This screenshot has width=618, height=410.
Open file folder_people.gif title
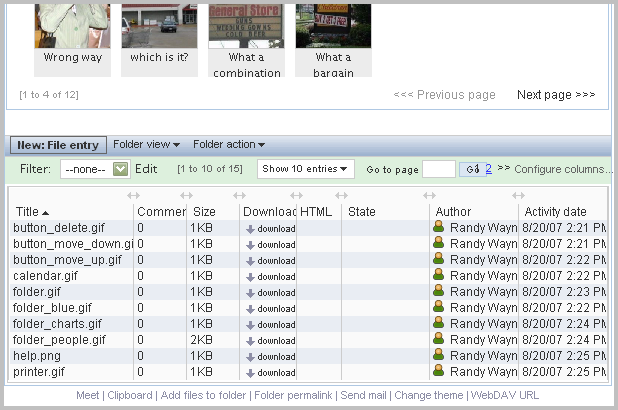(x=59, y=340)
